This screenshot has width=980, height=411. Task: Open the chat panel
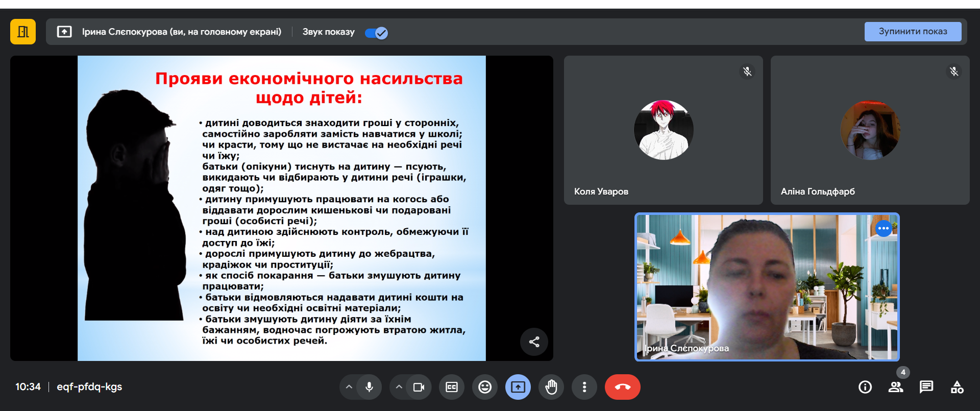point(926,387)
